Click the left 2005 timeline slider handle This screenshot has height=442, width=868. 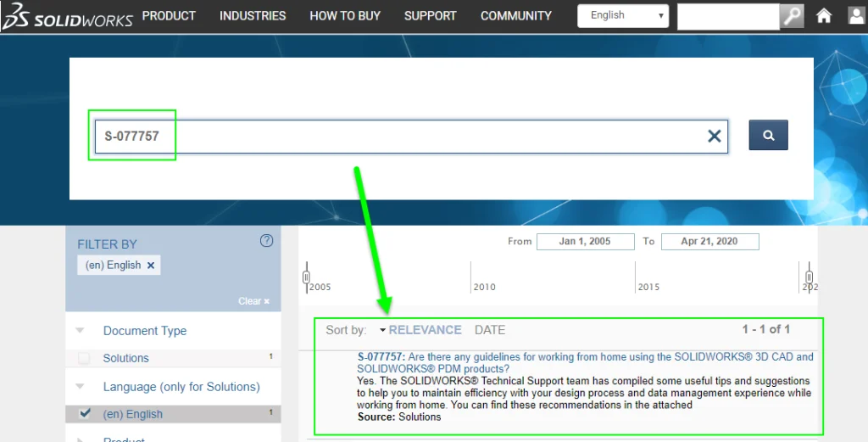pos(307,277)
